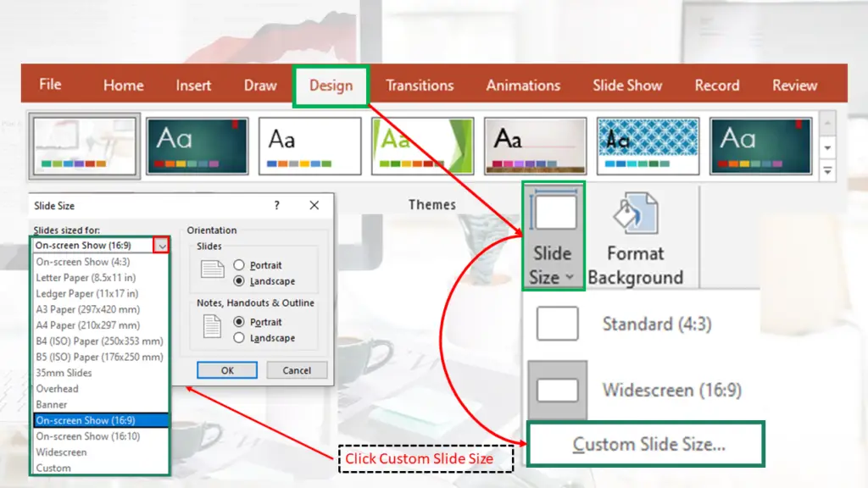
Task: Select Landscape for Notes, Handouts & Outline
Action: click(241, 338)
